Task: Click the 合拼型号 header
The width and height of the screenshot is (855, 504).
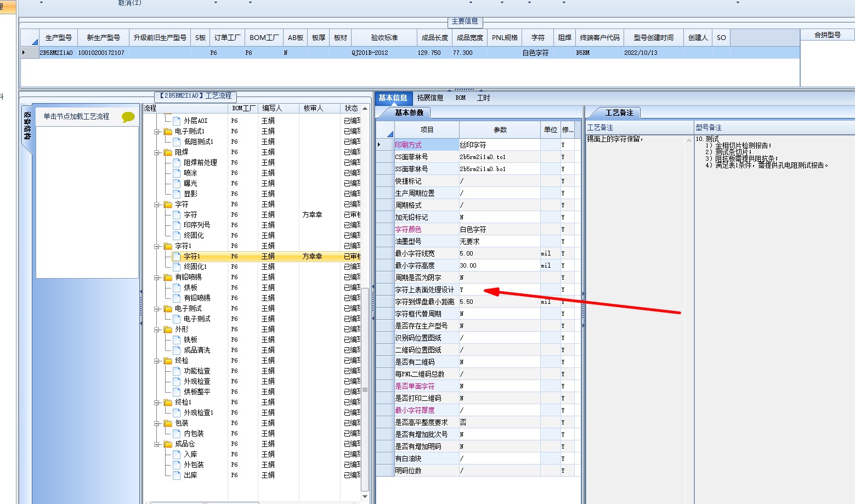Action: point(827,35)
